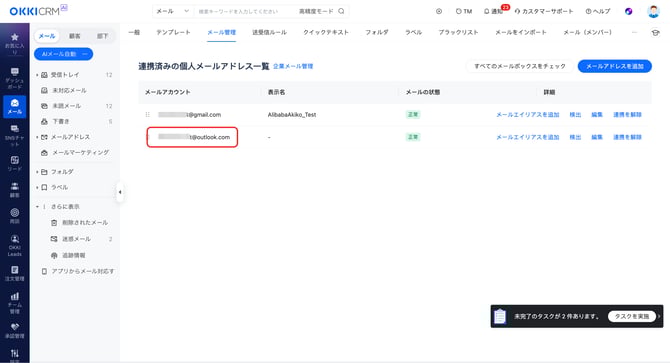Switch to the テンプレート tab

click(x=173, y=32)
